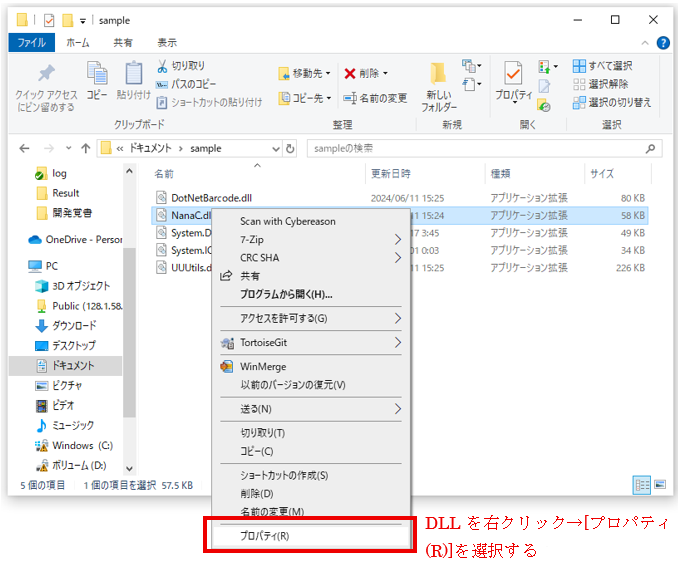Switch to the Share (共有) tab

123,42
